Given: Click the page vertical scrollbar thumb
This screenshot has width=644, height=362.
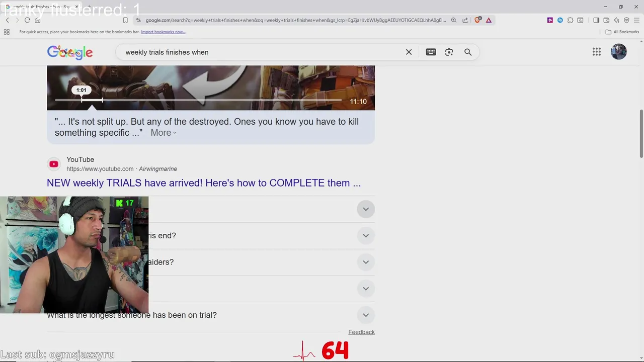Looking at the screenshot, I should pyautogui.click(x=641, y=133).
